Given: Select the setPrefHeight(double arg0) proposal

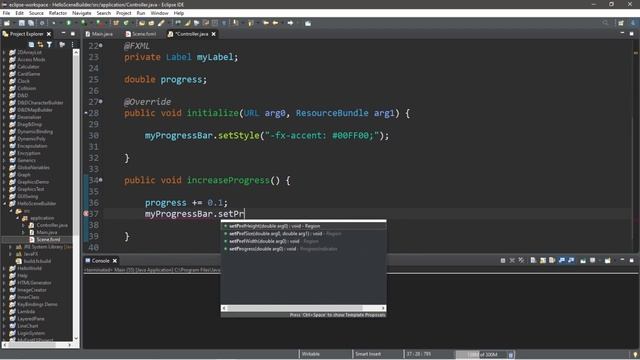Looking at the screenshot, I should coord(303,226).
